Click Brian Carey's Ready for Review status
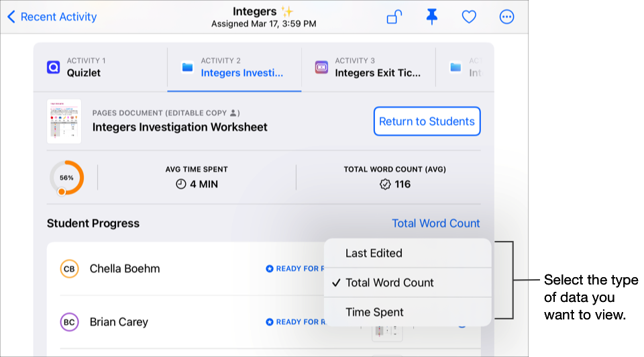Screen dimensions: 644x357 coord(295,322)
